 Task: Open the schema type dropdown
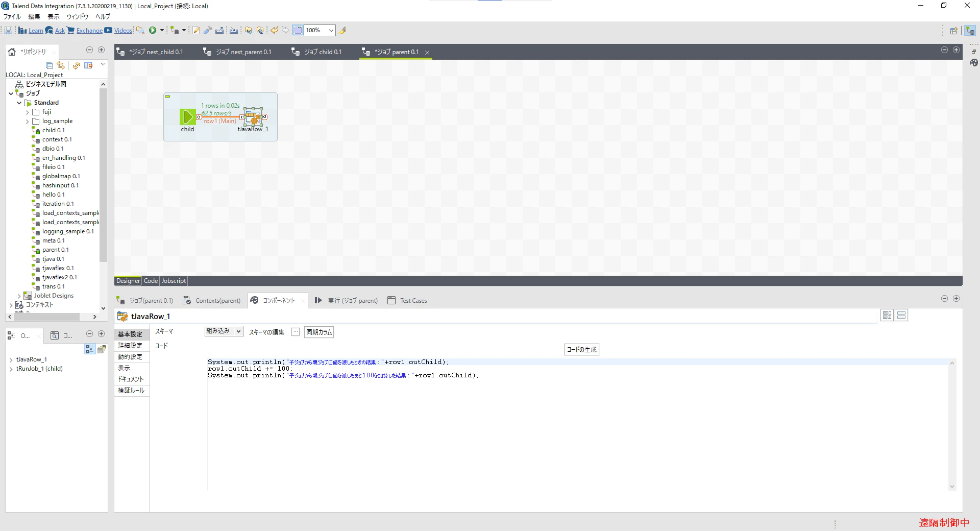tap(224, 331)
